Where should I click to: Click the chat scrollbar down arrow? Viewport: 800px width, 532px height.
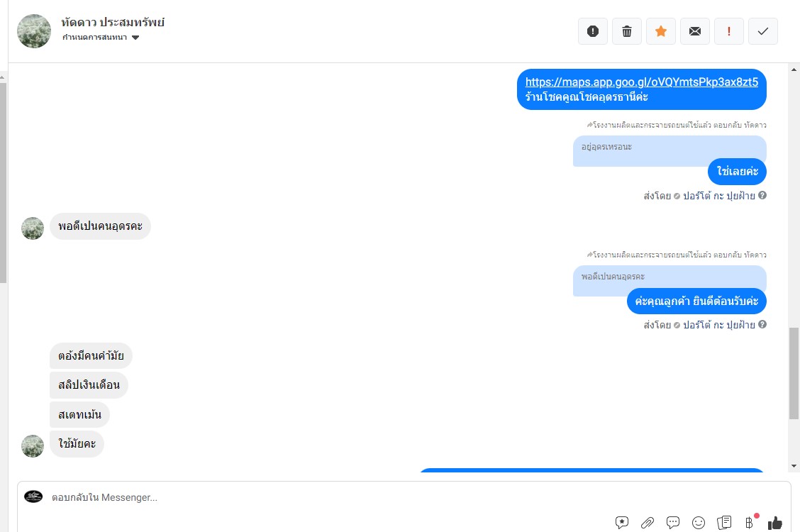pos(794,466)
